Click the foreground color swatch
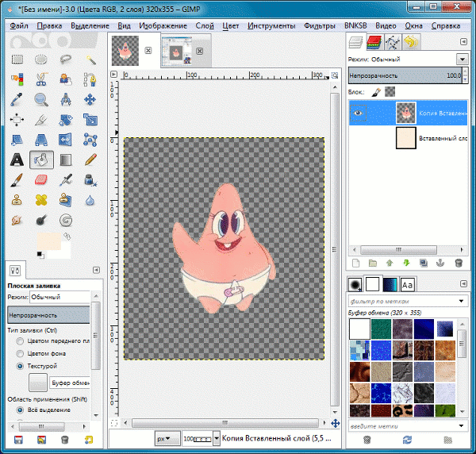Screen dimensions: 476x454 pyautogui.click(x=48, y=241)
